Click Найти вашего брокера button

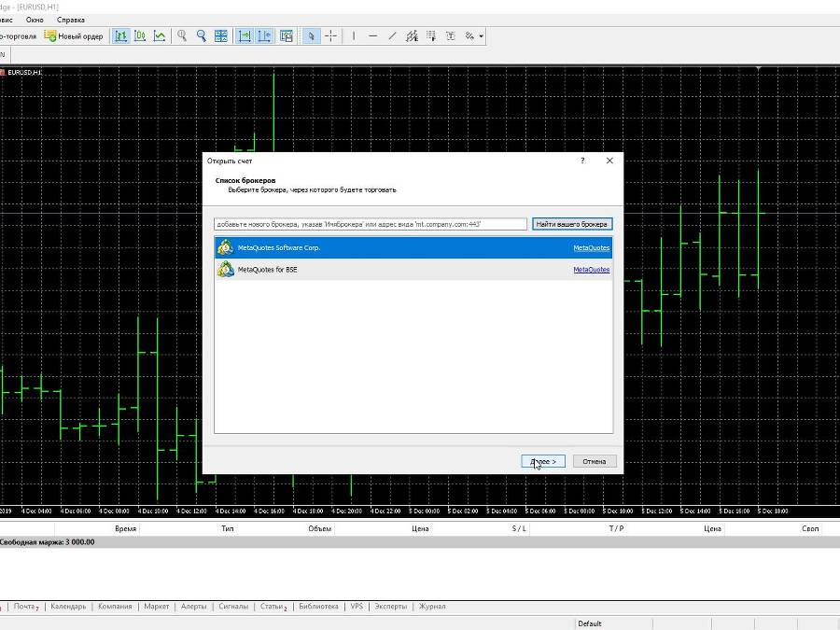572,224
